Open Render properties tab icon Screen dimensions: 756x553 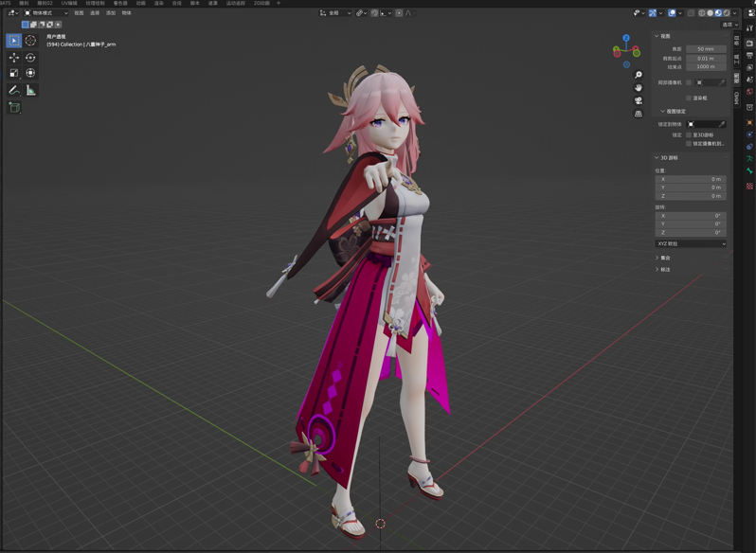point(749,43)
